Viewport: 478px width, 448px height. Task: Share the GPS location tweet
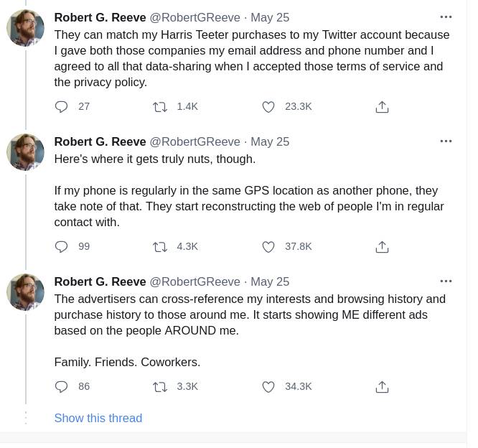pyautogui.click(x=382, y=247)
